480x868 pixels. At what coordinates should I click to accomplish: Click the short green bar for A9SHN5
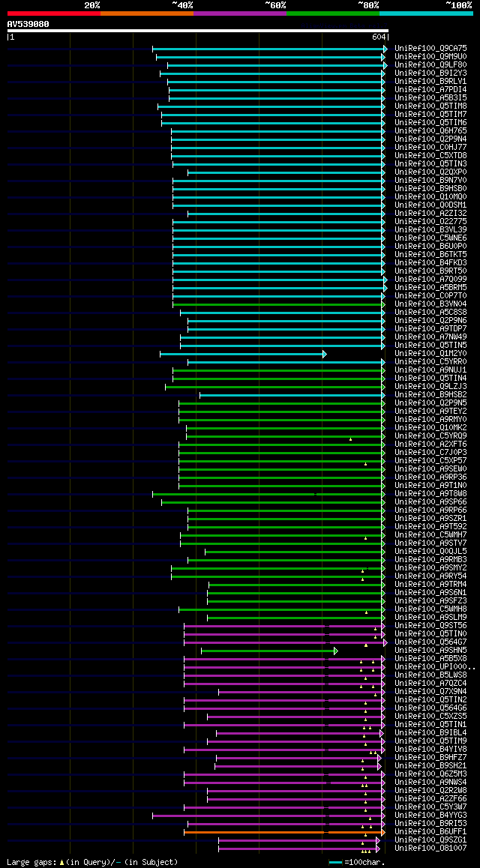(x=269, y=651)
